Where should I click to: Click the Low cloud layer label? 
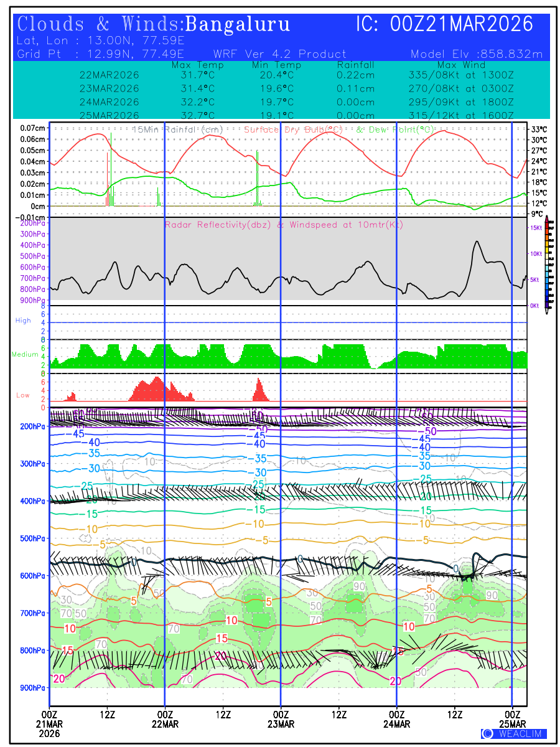23,395
